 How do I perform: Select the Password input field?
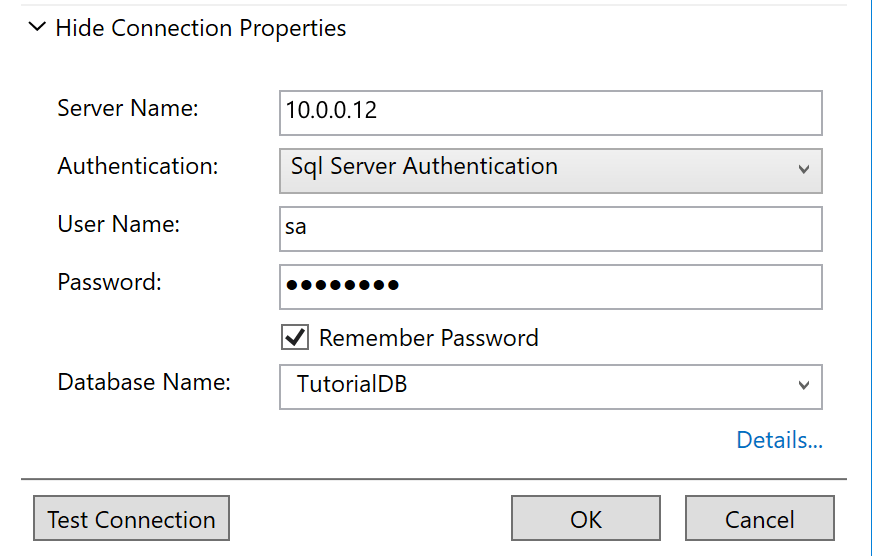pos(550,287)
